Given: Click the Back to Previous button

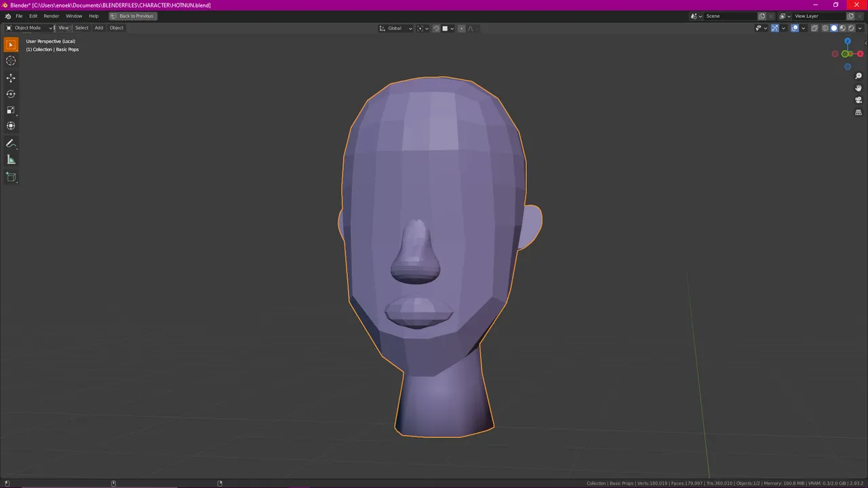Looking at the screenshot, I should click(x=133, y=16).
